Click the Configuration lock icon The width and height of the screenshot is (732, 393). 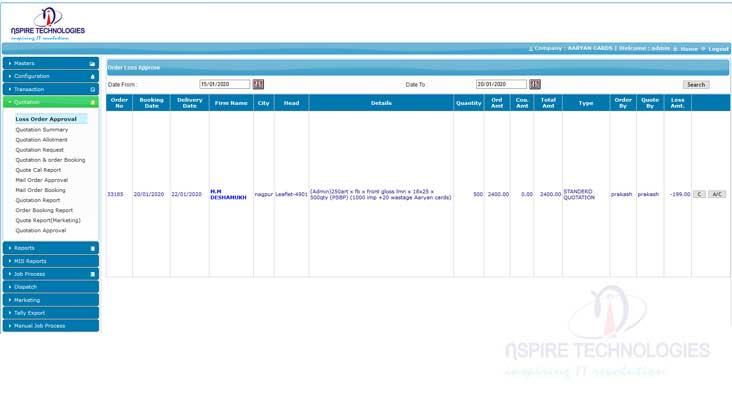tap(92, 77)
